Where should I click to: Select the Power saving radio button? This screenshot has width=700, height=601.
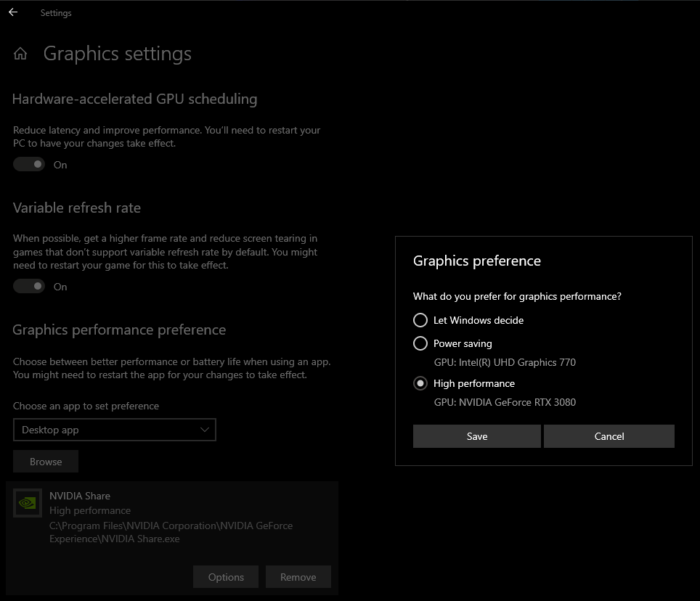420,343
